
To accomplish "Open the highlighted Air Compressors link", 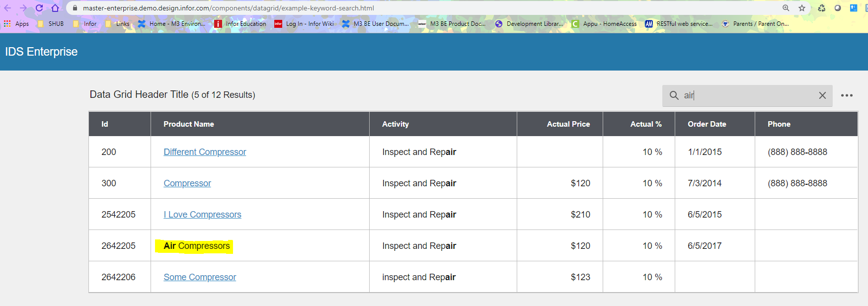I will [x=197, y=246].
